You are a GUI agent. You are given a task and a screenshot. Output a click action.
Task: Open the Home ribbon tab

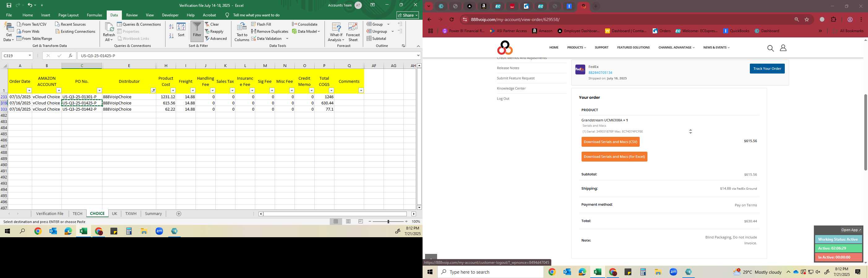(28, 15)
